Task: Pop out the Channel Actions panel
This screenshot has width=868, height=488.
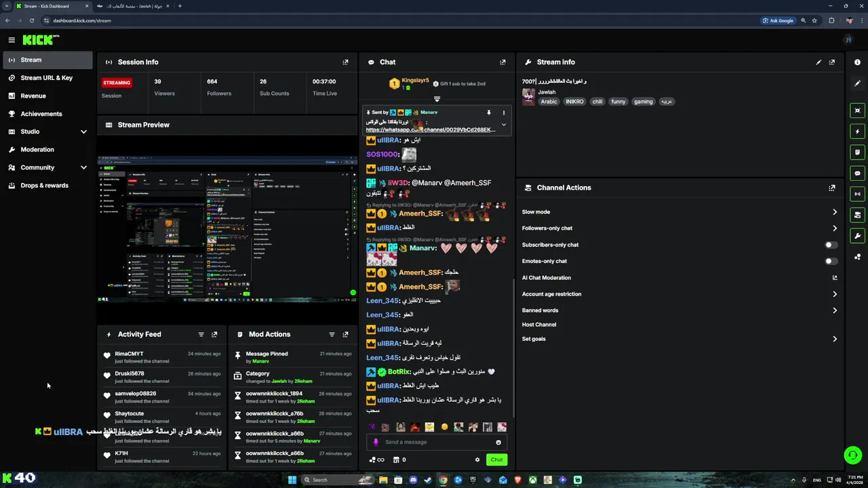Action: click(x=832, y=188)
